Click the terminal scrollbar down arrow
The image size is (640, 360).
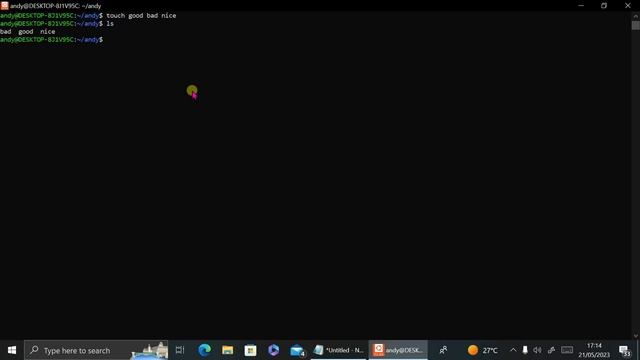click(636, 336)
